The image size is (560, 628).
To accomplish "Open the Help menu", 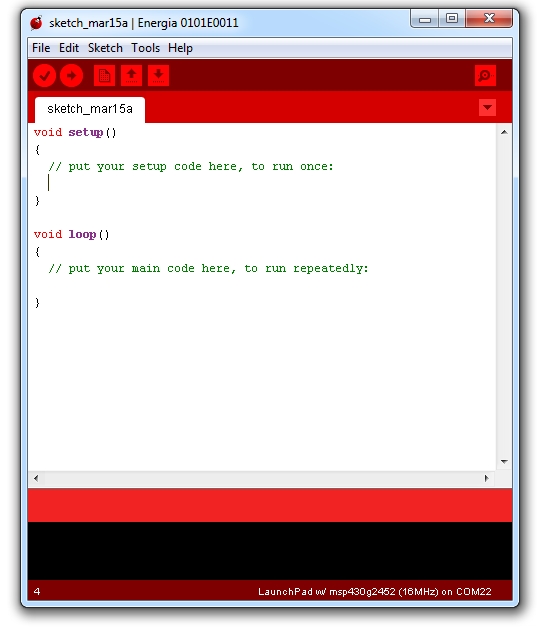I will tap(180, 48).
